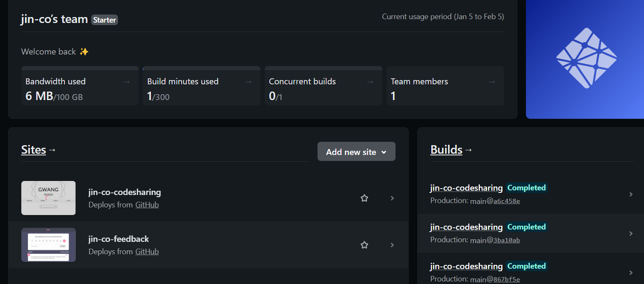Click the 6 MB bandwidth value
The height and width of the screenshot is (284, 644).
click(39, 96)
